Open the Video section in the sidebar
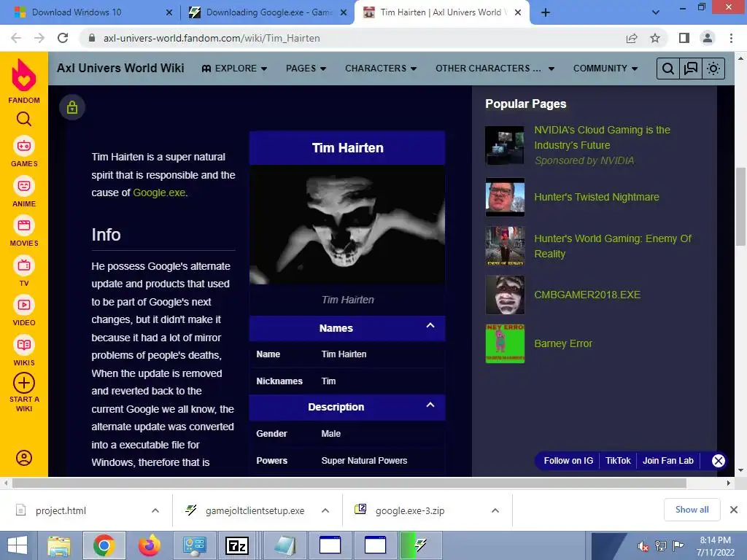The image size is (747, 560). tap(24, 311)
